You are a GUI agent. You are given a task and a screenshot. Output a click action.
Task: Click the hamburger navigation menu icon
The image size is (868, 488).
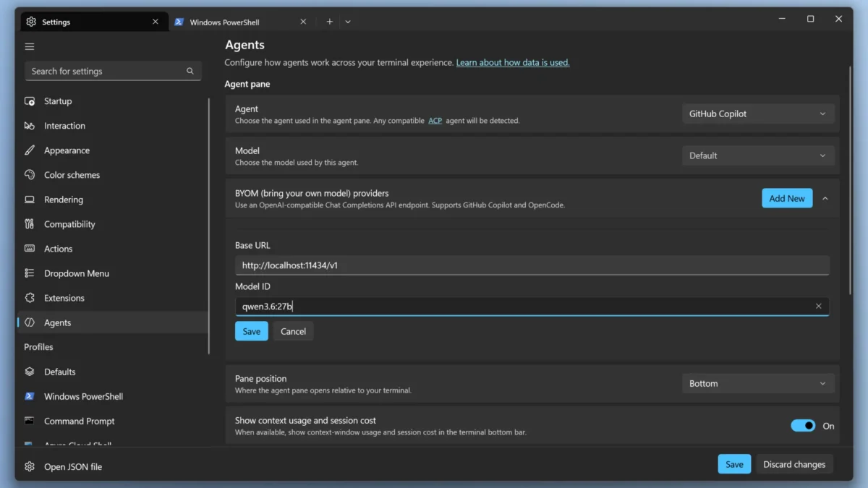(30, 46)
